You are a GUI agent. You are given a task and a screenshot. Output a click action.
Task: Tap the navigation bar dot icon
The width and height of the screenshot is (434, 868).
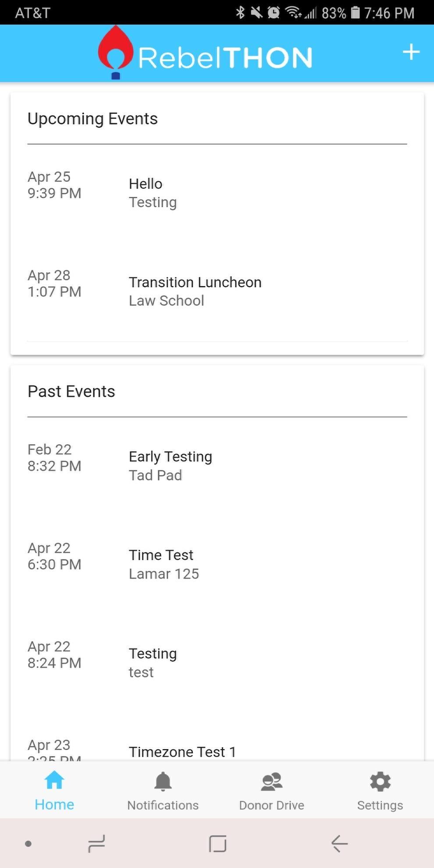click(28, 843)
